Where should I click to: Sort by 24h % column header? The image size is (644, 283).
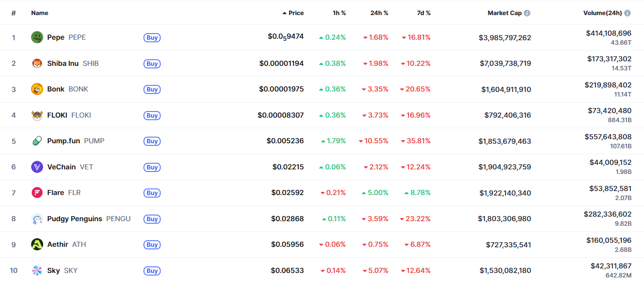click(379, 13)
